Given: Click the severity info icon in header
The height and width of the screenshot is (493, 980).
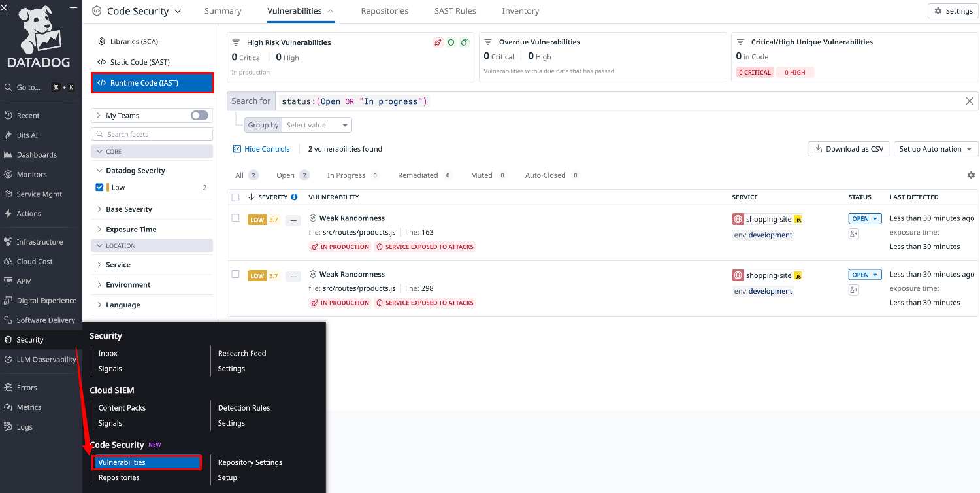Looking at the screenshot, I should [294, 197].
